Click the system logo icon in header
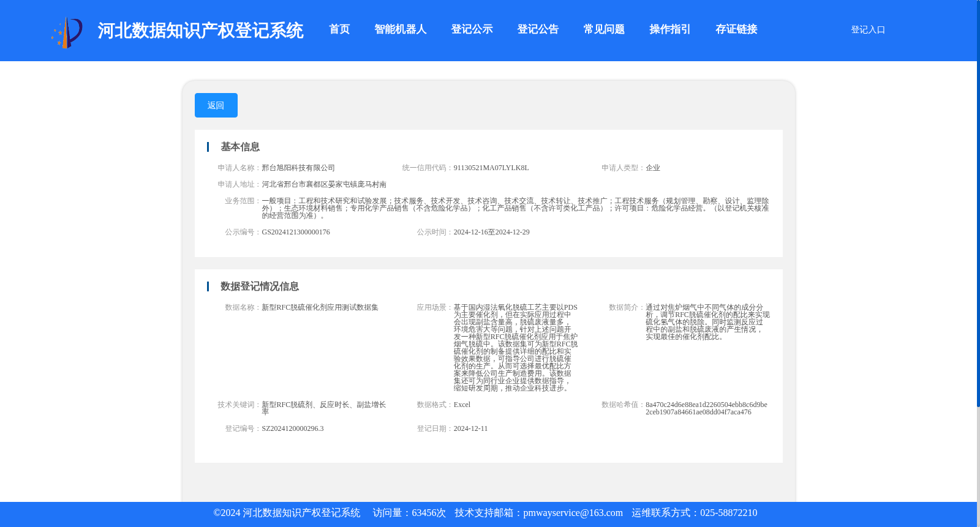This screenshot has height=527, width=980. pos(67,32)
